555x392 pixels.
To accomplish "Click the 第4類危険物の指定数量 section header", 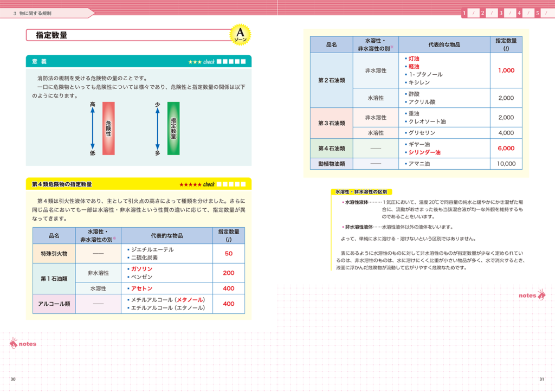I will tap(139, 184).
